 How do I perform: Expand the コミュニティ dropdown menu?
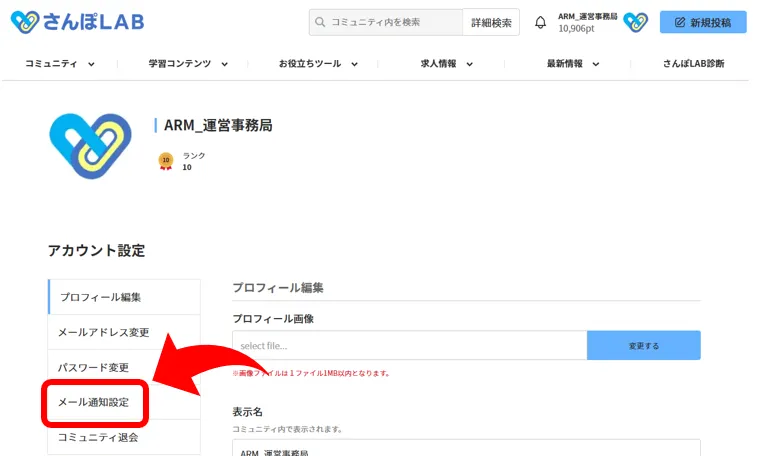[60, 64]
